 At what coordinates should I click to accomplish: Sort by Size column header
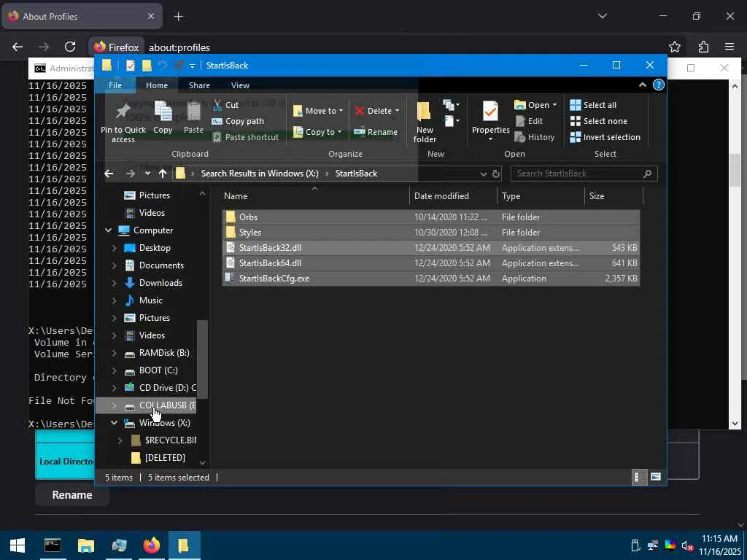tap(614, 196)
